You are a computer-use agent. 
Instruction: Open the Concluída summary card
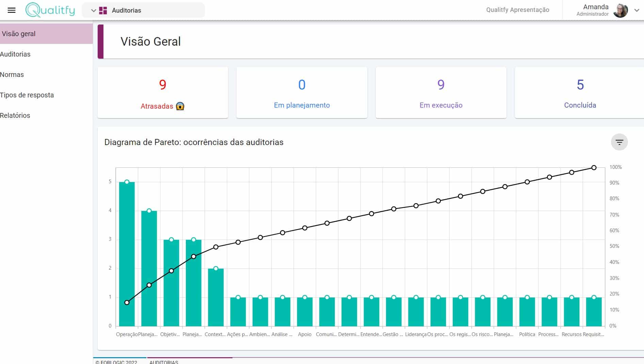(580, 93)
